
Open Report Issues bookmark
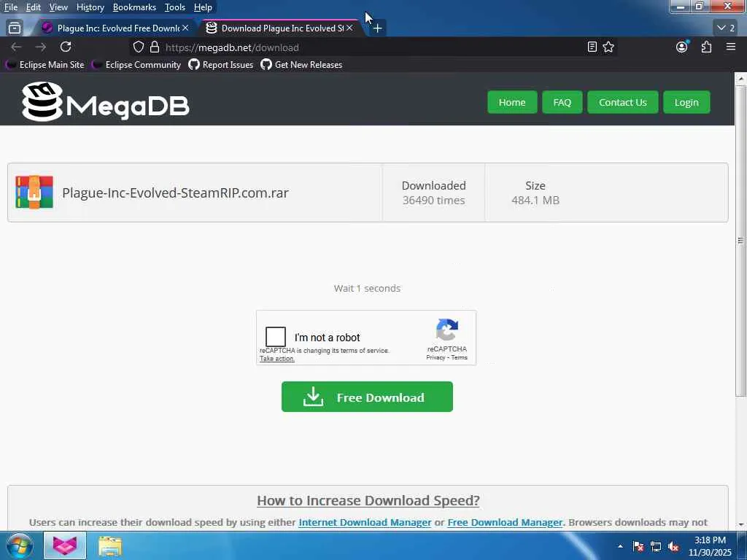221,65
